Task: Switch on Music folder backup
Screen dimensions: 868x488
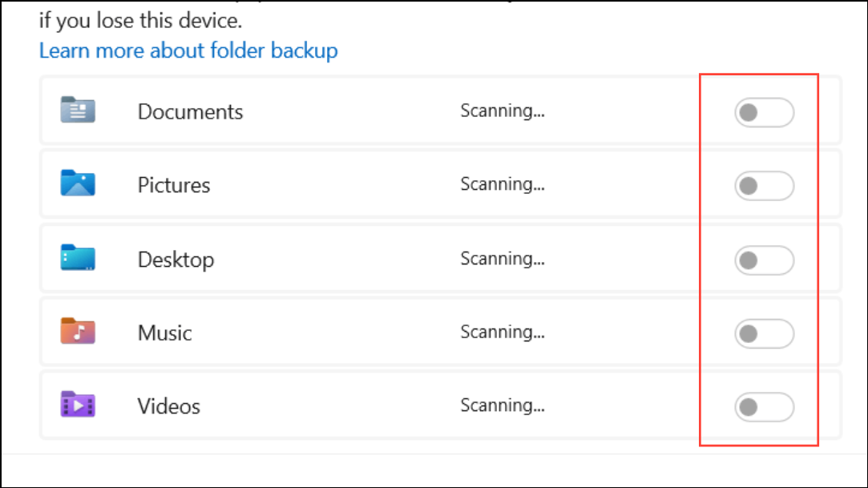Action: [x=764, y=333]
